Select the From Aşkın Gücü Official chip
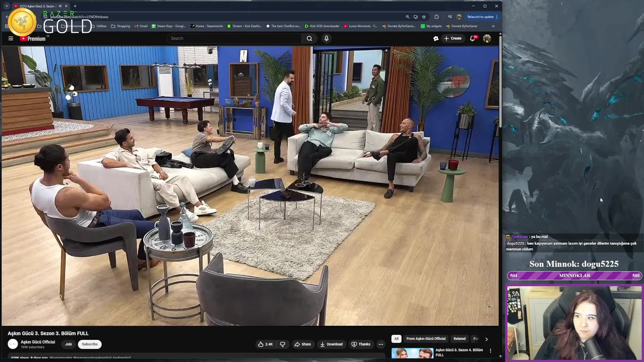Image resolution: width=644 pixels, height=362 pixels. [x=426, y=338]
